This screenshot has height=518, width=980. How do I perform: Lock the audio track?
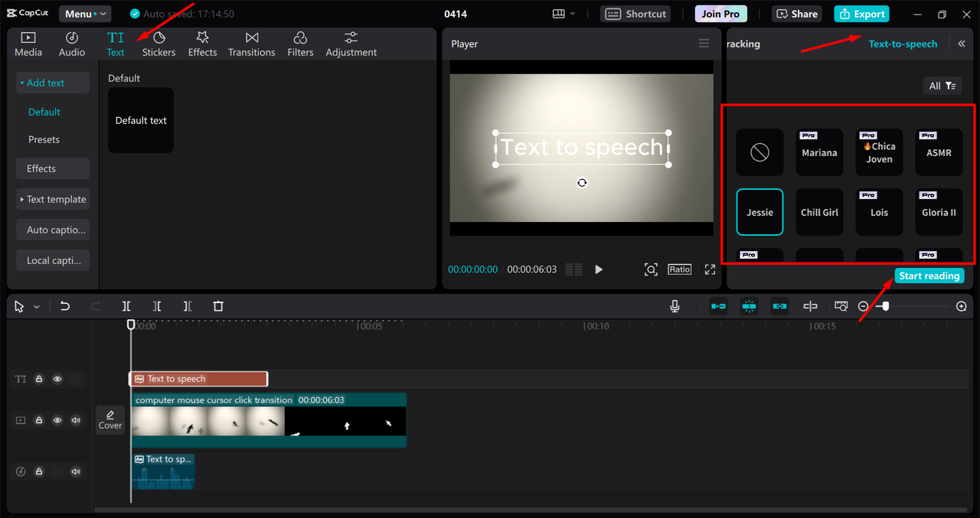click(x=39, y=471)
